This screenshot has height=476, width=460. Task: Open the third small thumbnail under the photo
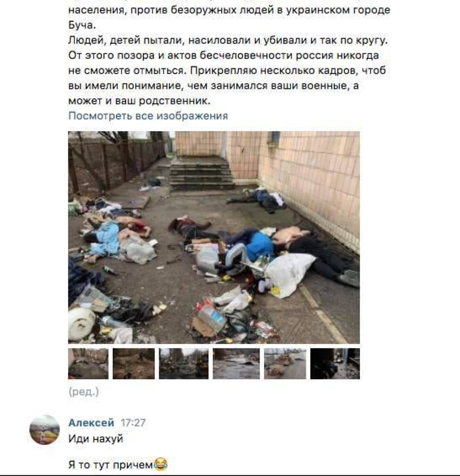(x=184, y=364)
